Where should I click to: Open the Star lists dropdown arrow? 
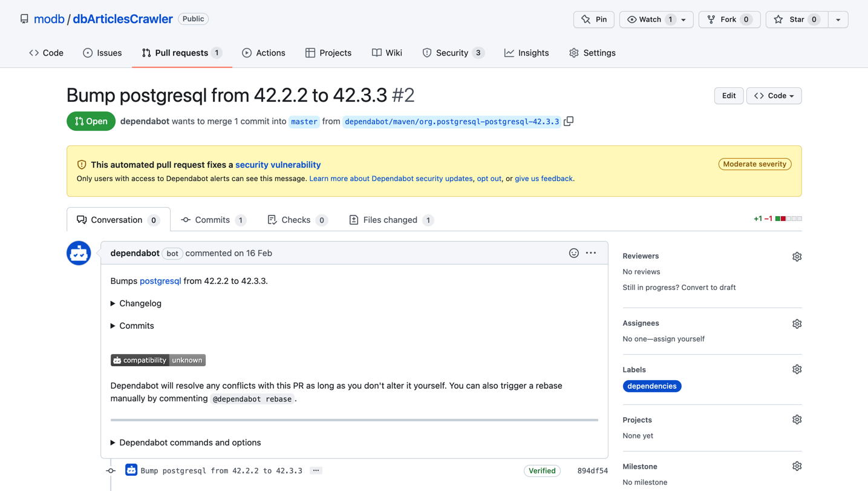838,19
